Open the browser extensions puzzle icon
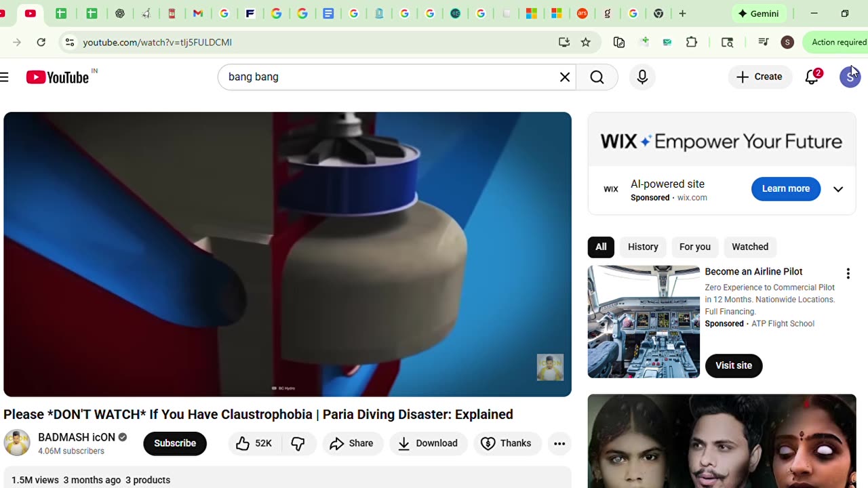 [692, 42]
